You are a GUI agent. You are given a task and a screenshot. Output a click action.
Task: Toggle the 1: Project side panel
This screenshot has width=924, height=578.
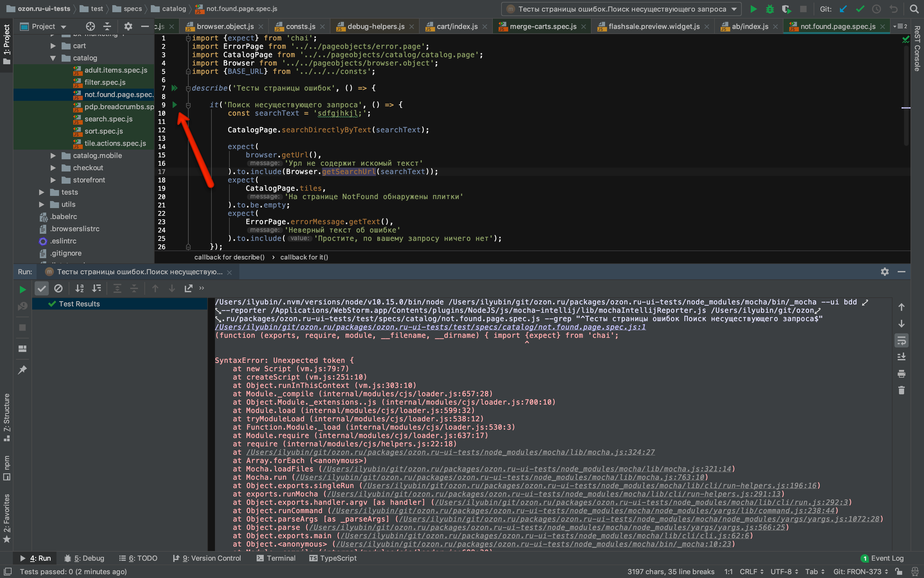coord(6,44)
